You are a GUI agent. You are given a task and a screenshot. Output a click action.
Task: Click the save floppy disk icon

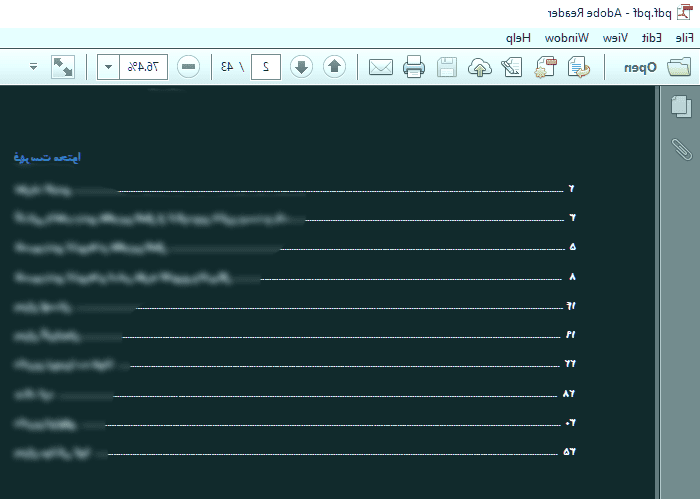pos(447,67)
